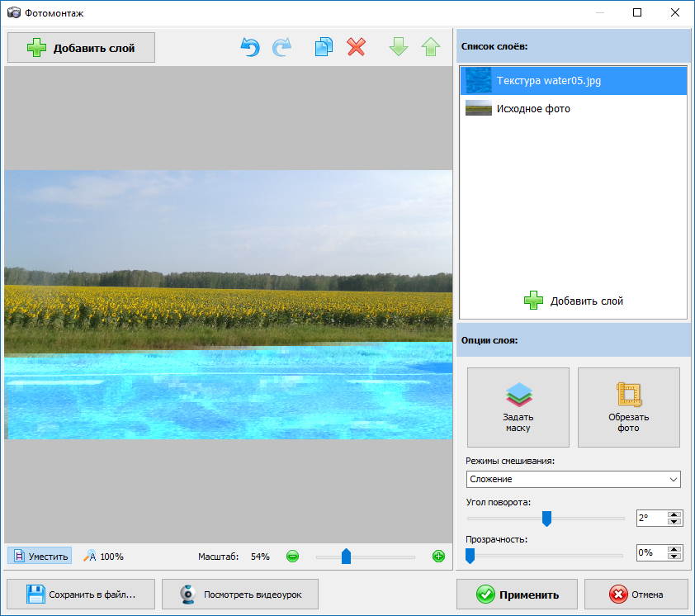Increase transparency with up stepper
This screenshot has width=695, height=616.
point(674,549)
